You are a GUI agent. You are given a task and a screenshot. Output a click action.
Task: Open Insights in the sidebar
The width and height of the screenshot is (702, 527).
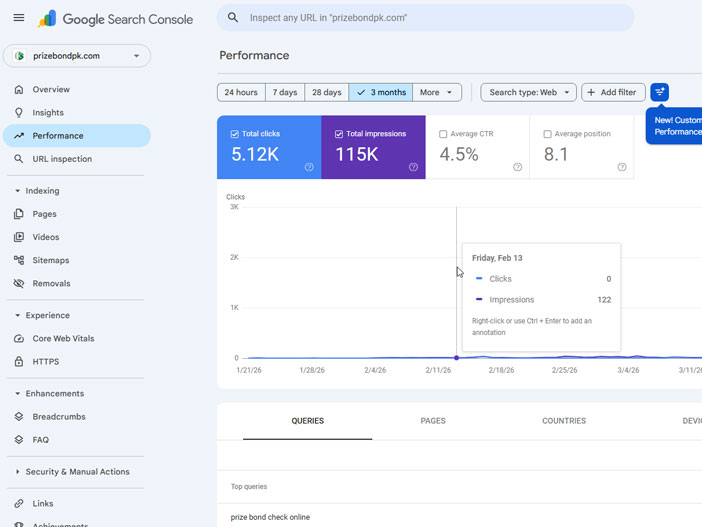tap(77, 113)
